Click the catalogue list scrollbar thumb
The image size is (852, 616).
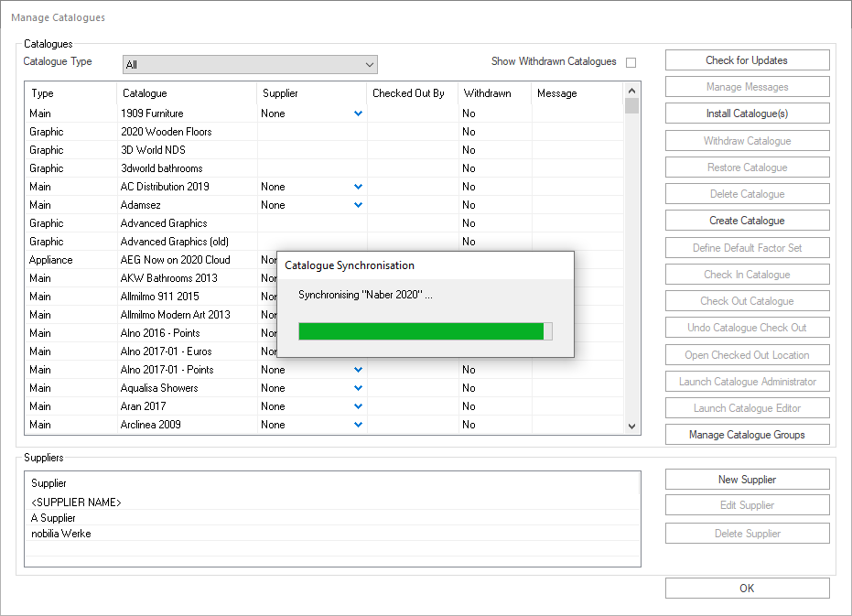point(631,106)
